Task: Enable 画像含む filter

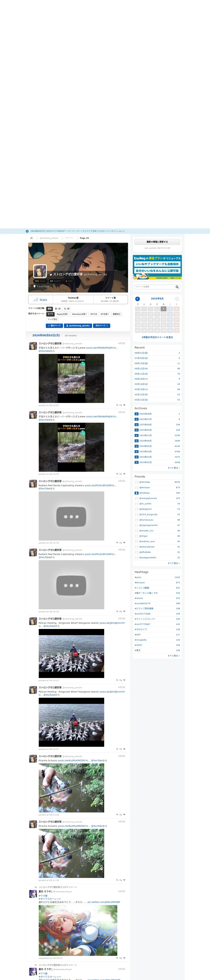Action: tap(117, 314)
